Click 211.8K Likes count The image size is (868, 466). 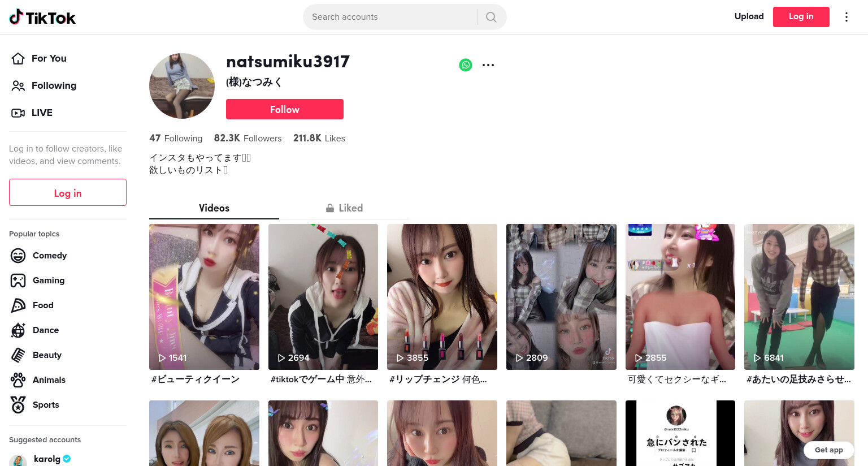[x=319, y=138]
